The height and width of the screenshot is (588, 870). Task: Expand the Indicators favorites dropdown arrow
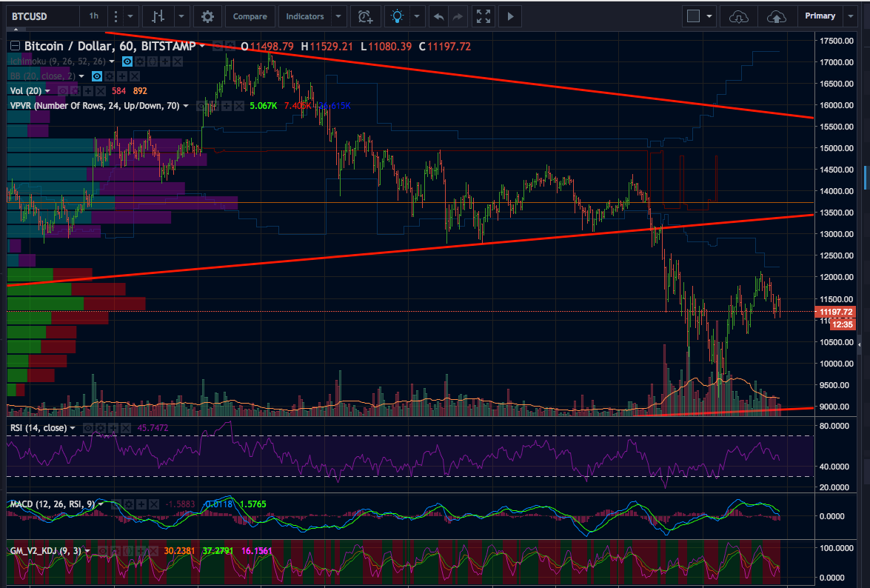click(x=338, y=16)
